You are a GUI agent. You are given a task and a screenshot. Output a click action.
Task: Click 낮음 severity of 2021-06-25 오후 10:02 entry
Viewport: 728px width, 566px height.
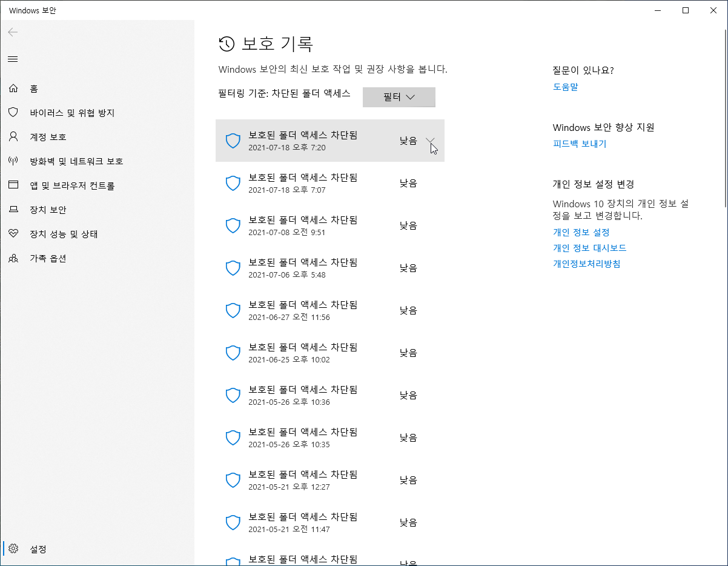click(408, 353)
